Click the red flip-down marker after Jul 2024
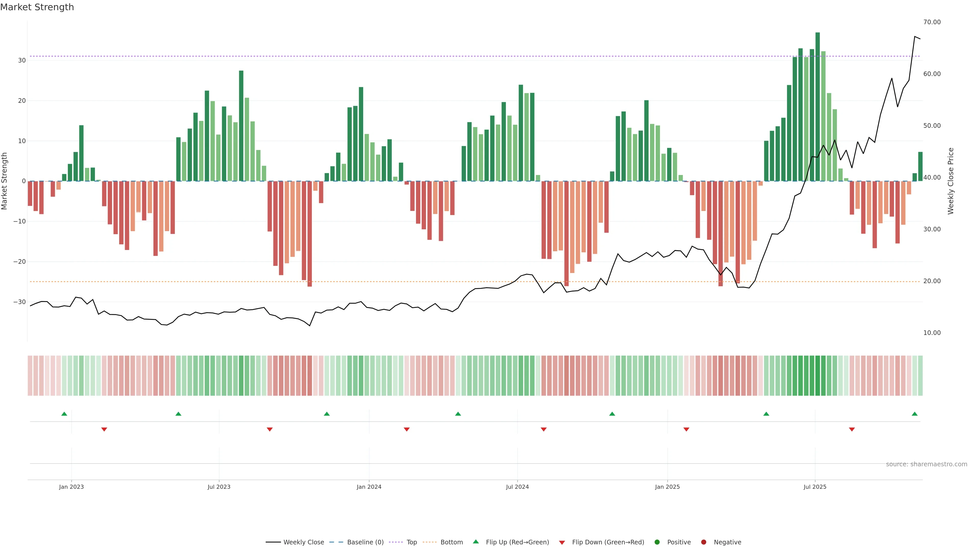The image size is (980, 551). (544, 429)
